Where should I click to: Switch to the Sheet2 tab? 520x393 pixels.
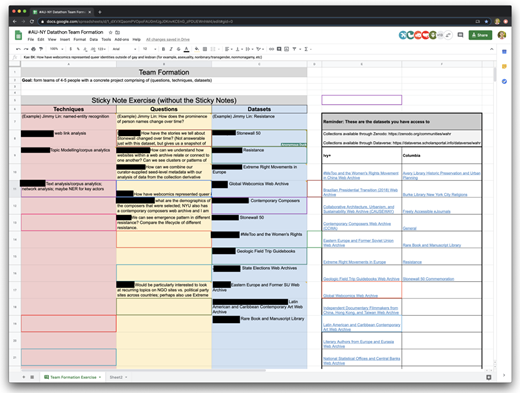coord(118,377)
